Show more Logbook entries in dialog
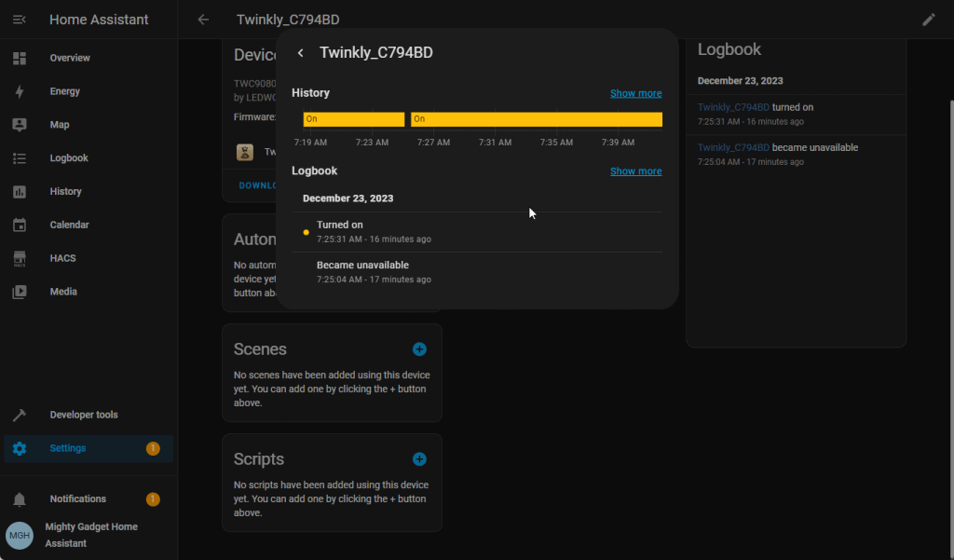This screenshot has height=560, width=954. click(x=635, y=171)
